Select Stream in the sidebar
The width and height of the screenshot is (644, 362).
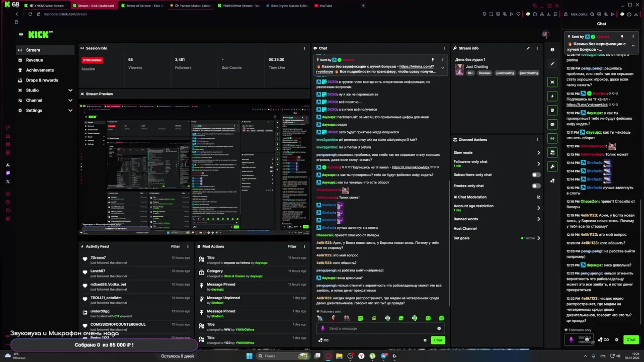(x=45, y=50)
